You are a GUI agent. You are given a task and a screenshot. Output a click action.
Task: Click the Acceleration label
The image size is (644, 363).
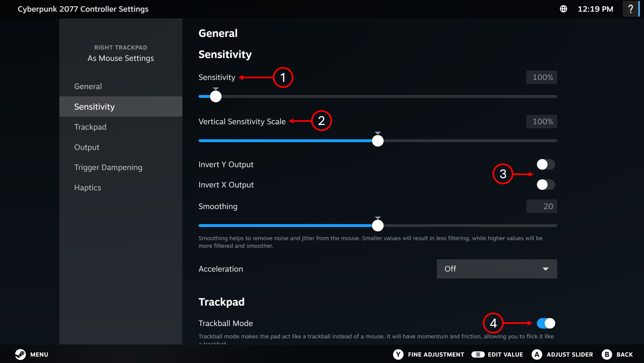pos(221,269)
